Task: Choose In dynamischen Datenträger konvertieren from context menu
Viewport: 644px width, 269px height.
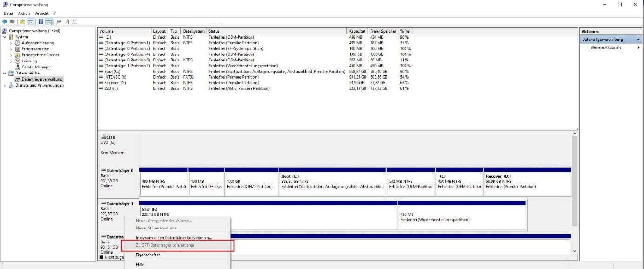Action: pyautogui.click(x=177, y=237)
